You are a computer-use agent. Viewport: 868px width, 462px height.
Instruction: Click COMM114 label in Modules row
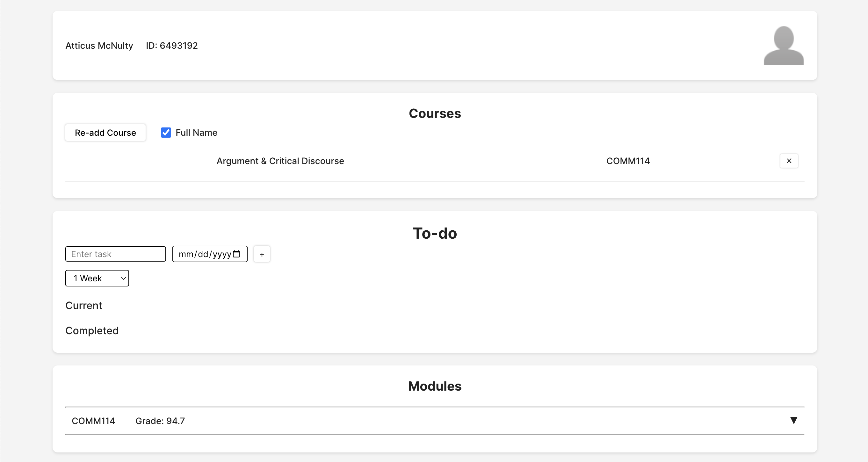[93, 421]
